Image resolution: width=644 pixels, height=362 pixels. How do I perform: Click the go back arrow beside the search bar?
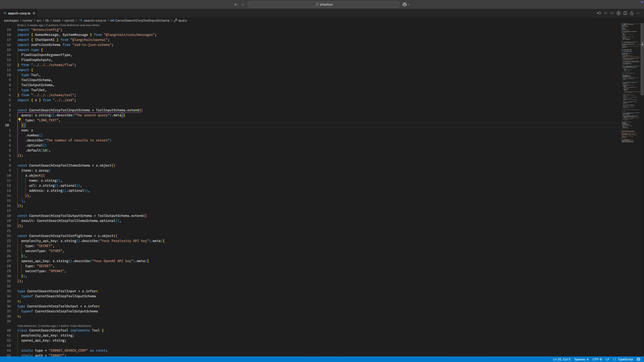coord(236,4)
